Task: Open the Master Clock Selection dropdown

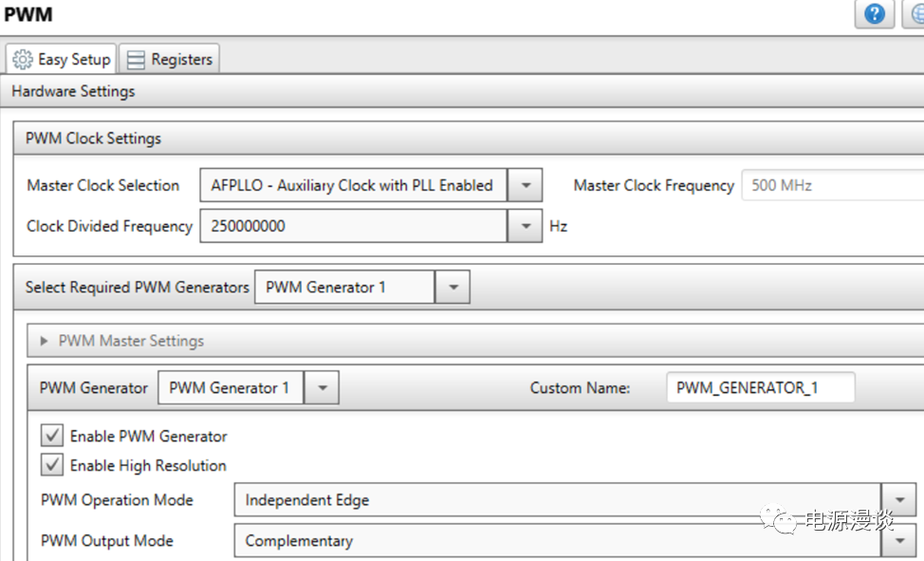Action: coord(525,186)
